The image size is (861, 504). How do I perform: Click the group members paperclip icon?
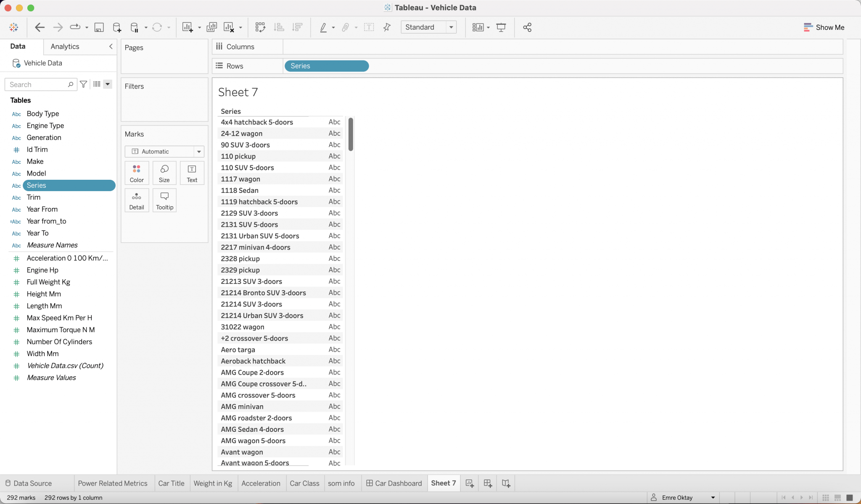[345, 27]
